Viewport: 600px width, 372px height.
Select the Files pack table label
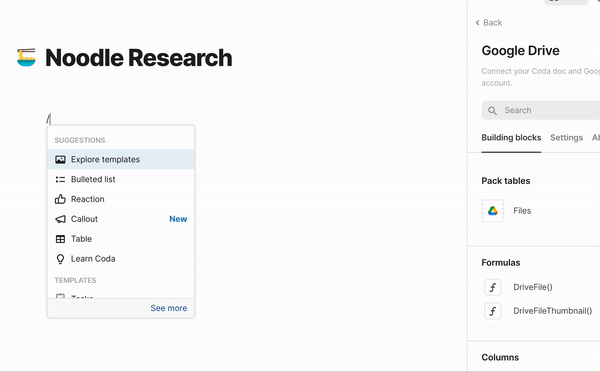click(x=522, y=210)
